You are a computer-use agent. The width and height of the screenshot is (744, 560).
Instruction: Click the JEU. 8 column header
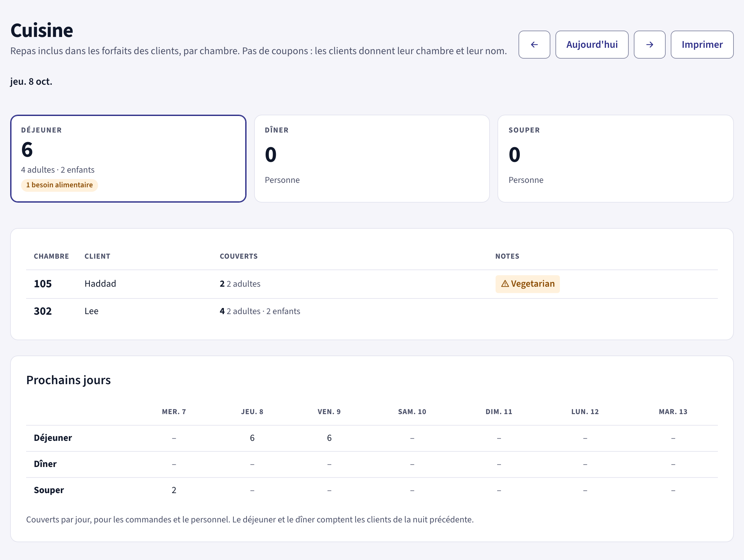coord(252,412)
